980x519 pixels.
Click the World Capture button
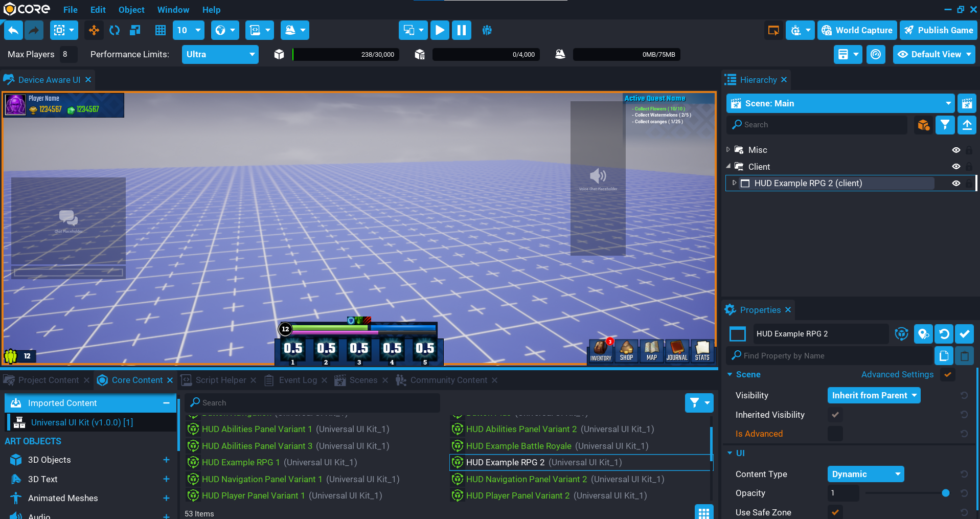click(x=857, y=30)
